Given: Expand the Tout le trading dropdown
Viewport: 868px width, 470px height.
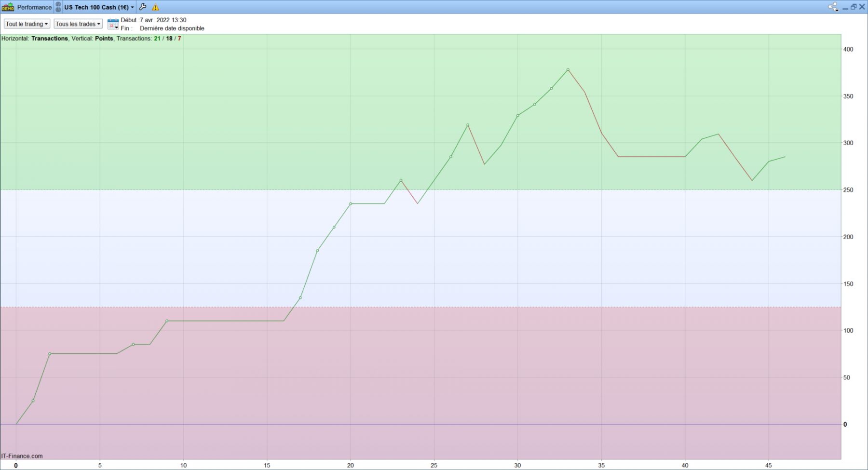Looking at the screenshot, I should (x=27, y=24).
